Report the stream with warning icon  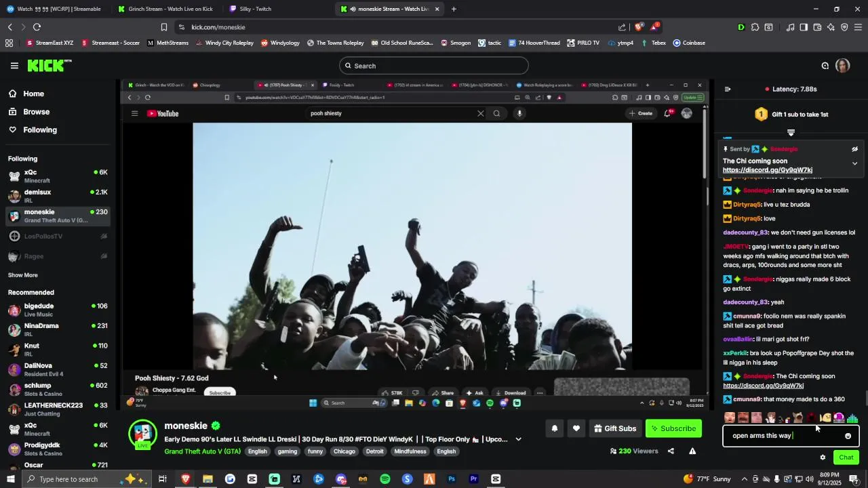(692, 451)
